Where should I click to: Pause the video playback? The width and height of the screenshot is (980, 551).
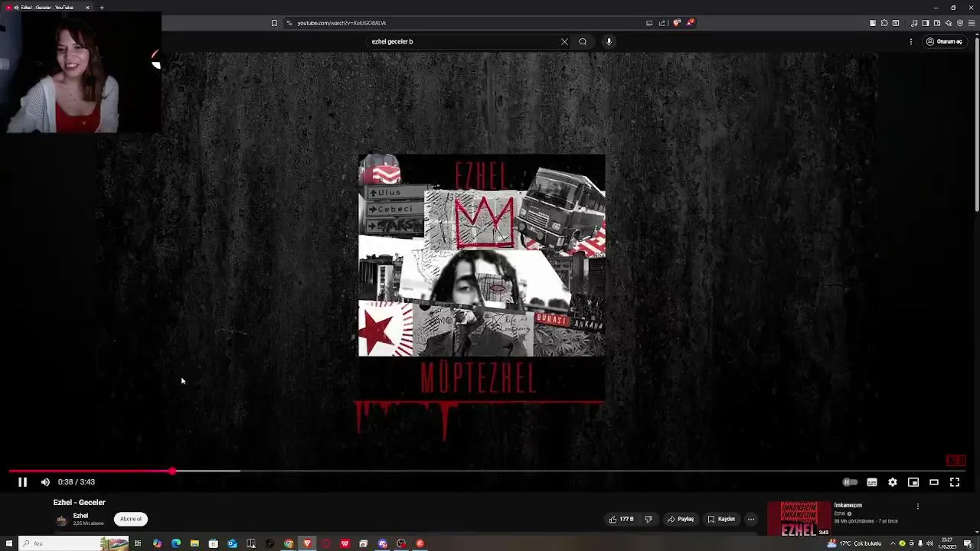pyautogui.click(x=22, y=482)
